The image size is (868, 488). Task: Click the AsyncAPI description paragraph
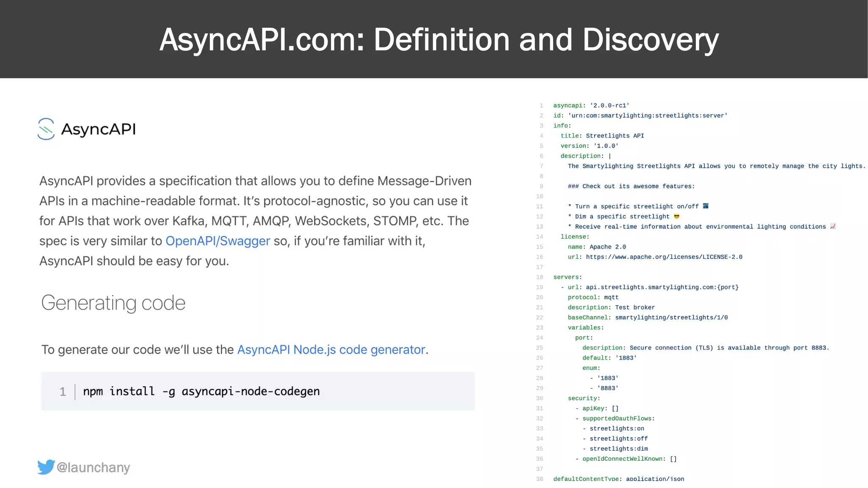pos(256,221)
